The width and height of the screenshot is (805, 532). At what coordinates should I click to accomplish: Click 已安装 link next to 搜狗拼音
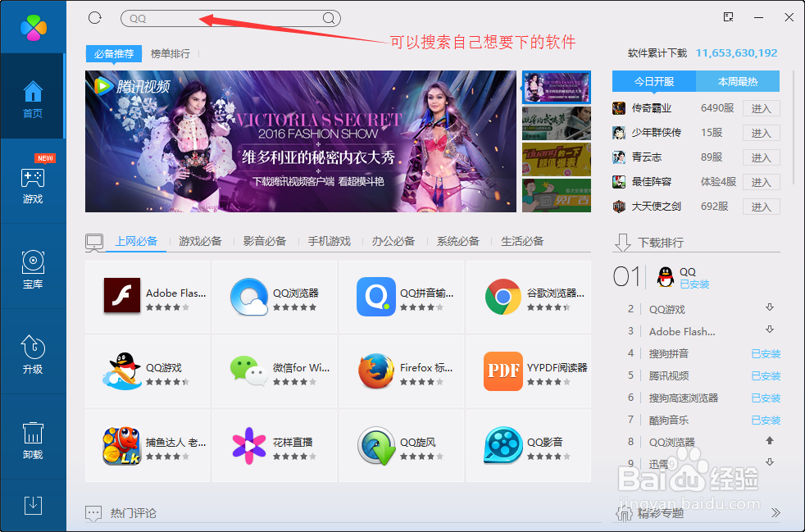[x=766, y=354]
